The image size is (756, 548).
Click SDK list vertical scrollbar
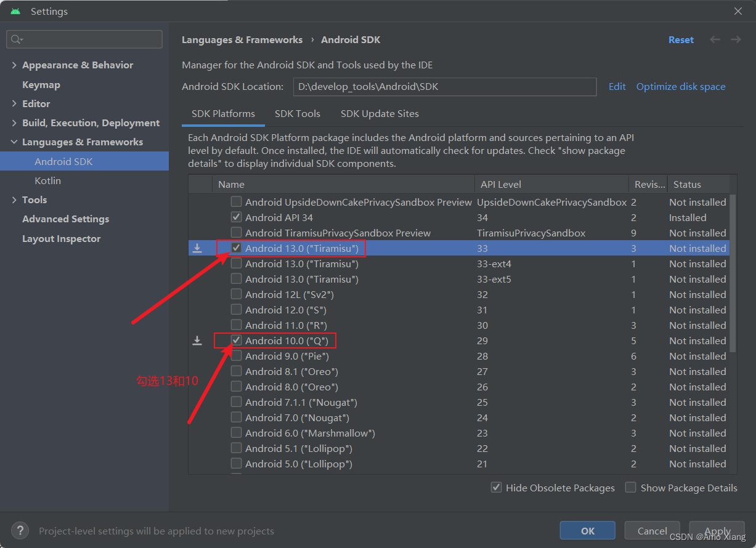coord(732,274)
